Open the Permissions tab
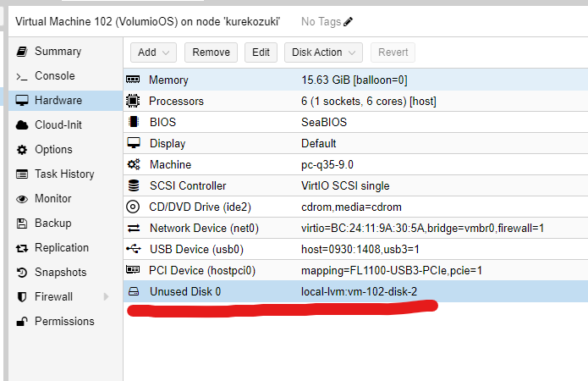 tap(64, 322)
